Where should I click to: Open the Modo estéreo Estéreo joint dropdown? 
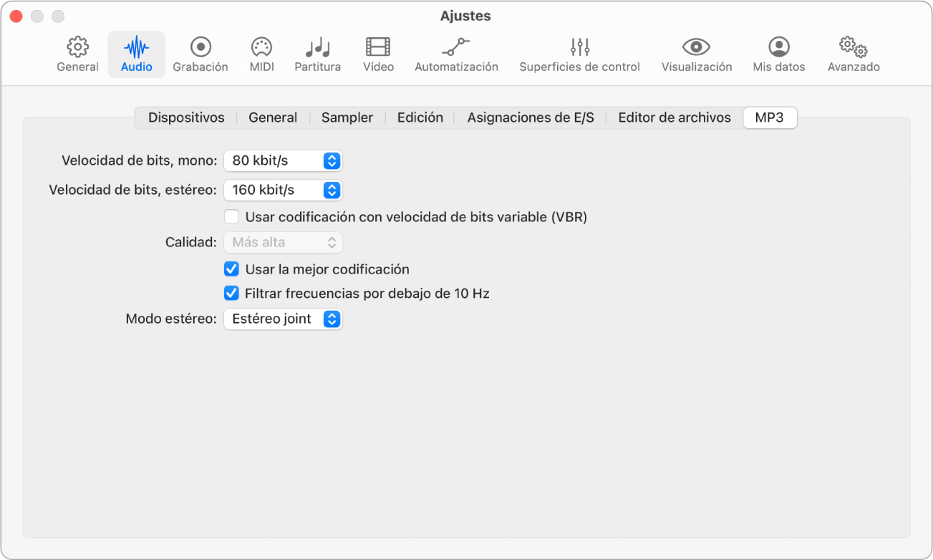[283, 319]
